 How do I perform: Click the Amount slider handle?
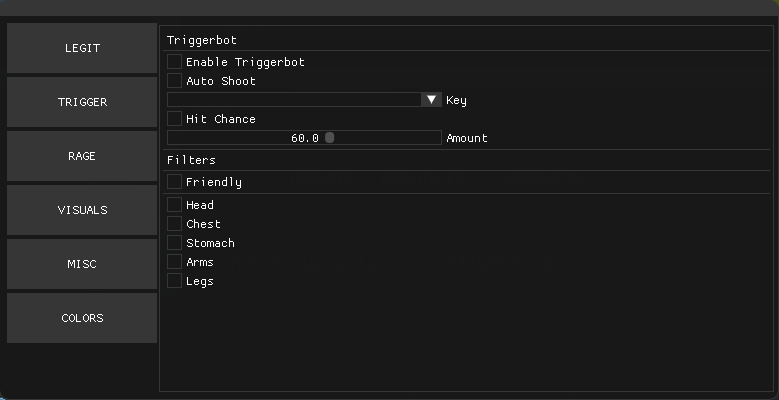coord(329,138)
